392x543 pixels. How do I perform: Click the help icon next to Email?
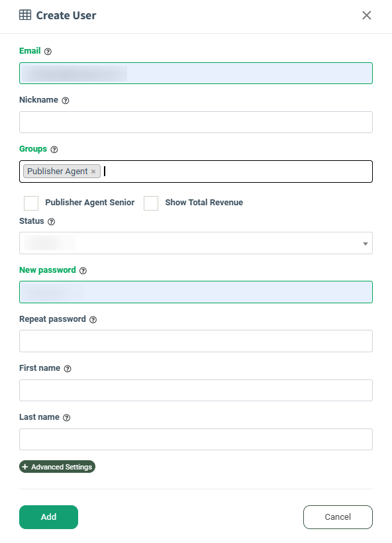(x=48, y=52)
